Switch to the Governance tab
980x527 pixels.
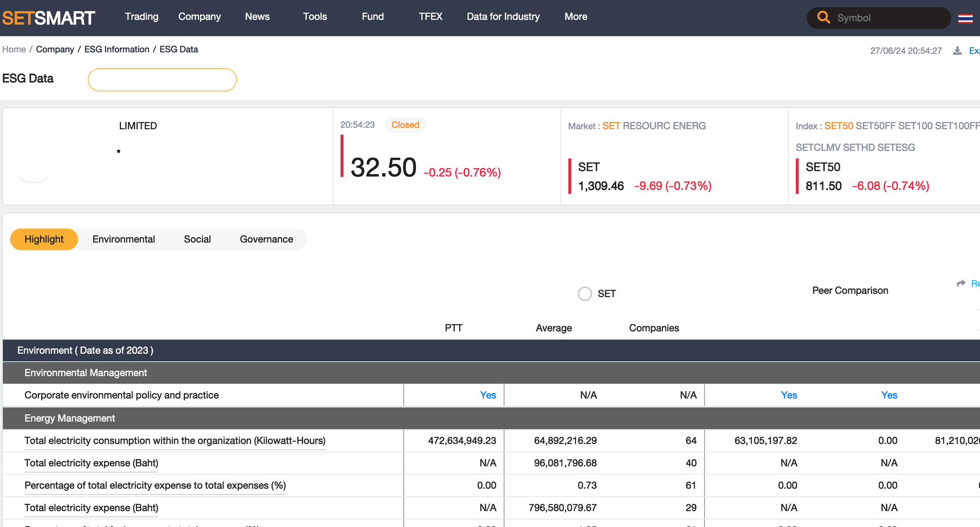tap(267, 239)
